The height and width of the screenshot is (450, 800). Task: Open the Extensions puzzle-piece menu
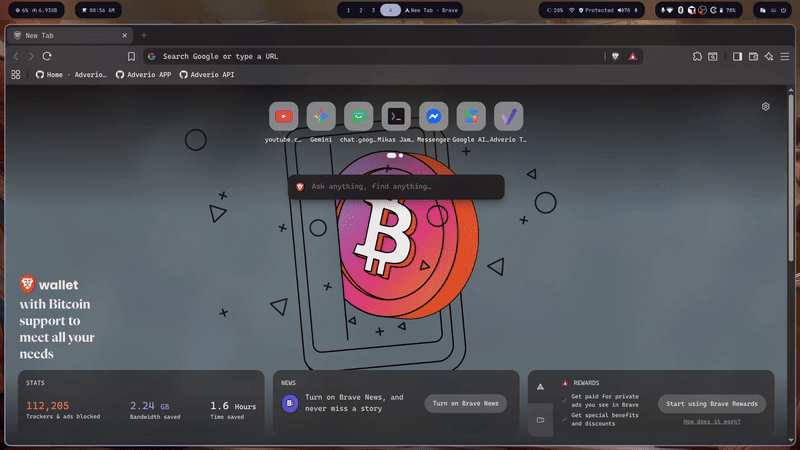point(697,57)
